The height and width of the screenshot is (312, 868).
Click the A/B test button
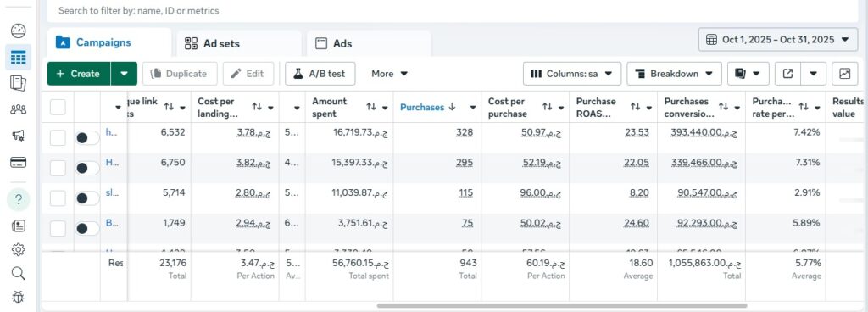(x=320, y=74)
